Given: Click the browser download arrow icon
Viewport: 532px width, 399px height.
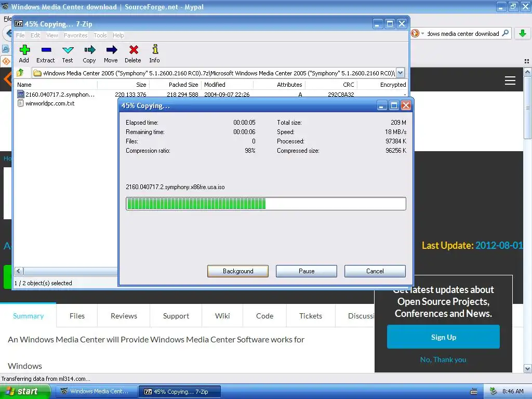Looking at the screenshot, I should click(x=523, y=33).
